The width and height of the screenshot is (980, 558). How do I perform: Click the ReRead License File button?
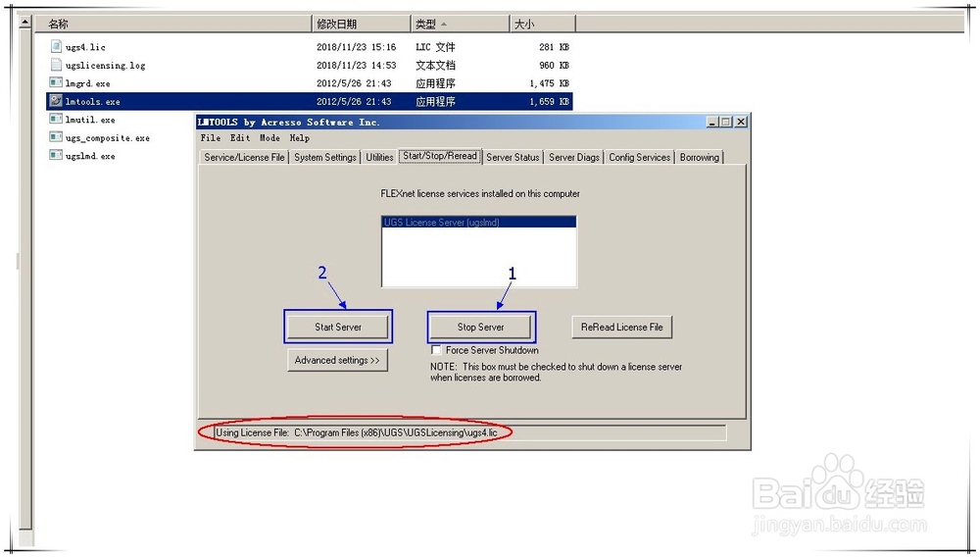pyautogui.click(x=622, y=327)
